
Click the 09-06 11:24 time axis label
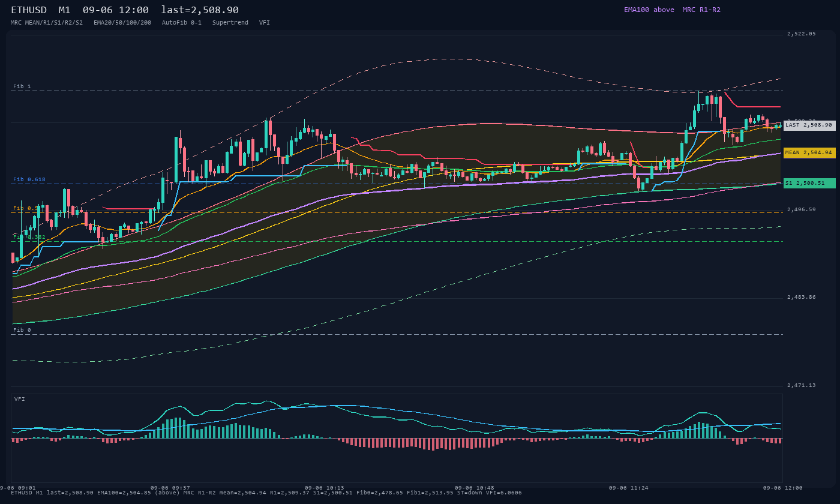coord(628,488)
